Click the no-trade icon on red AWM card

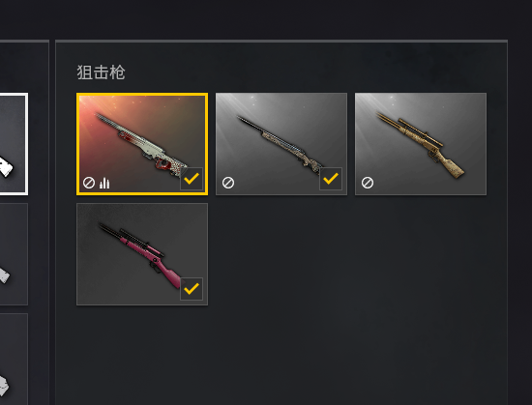(89, 183)
